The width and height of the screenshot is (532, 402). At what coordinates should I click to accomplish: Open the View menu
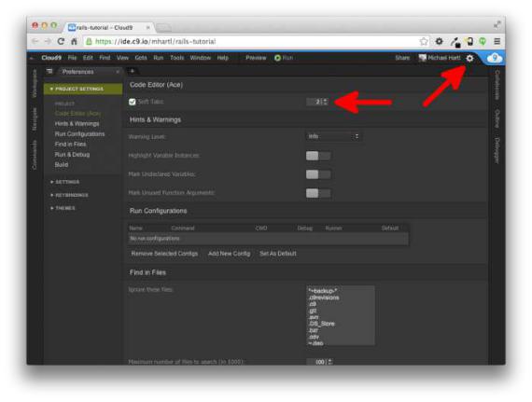[x=122, y=58]
